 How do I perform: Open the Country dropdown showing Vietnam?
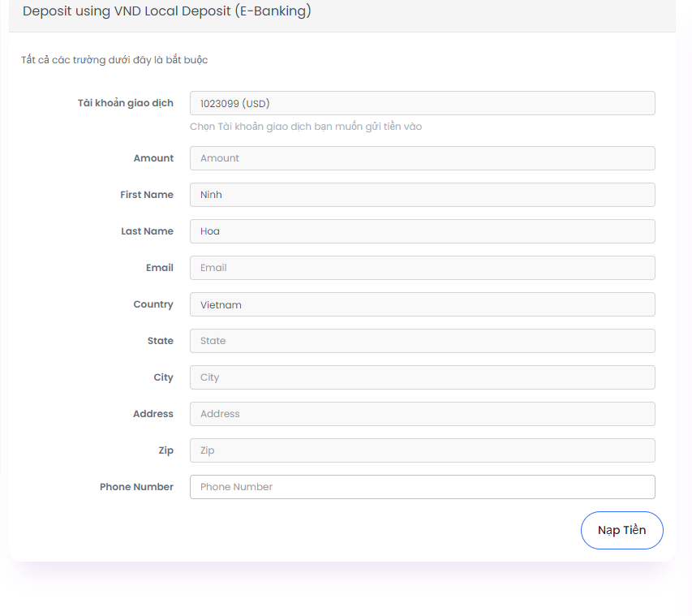423,304
